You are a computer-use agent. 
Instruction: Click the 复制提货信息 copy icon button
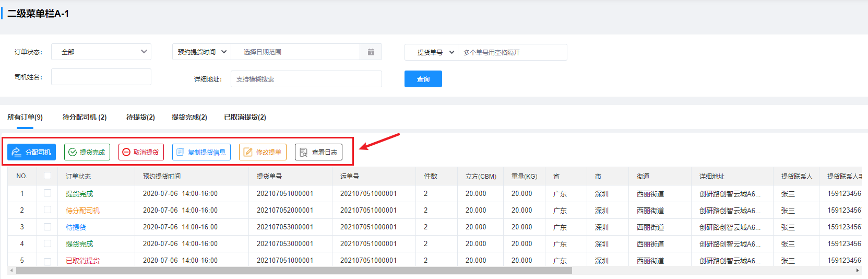point(201,152)
